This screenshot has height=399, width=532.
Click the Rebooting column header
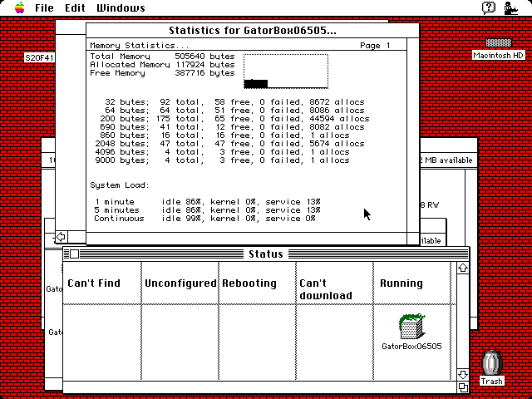click(249, 283)
